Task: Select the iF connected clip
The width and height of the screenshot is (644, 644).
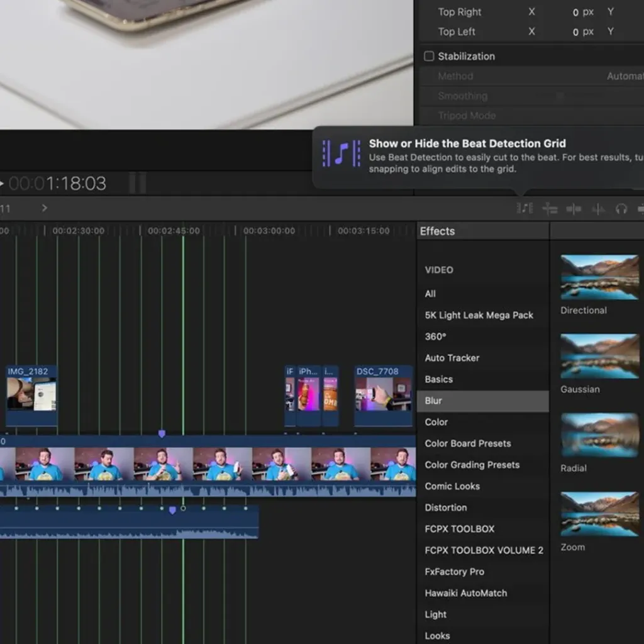Action: (x=290, y=395)
